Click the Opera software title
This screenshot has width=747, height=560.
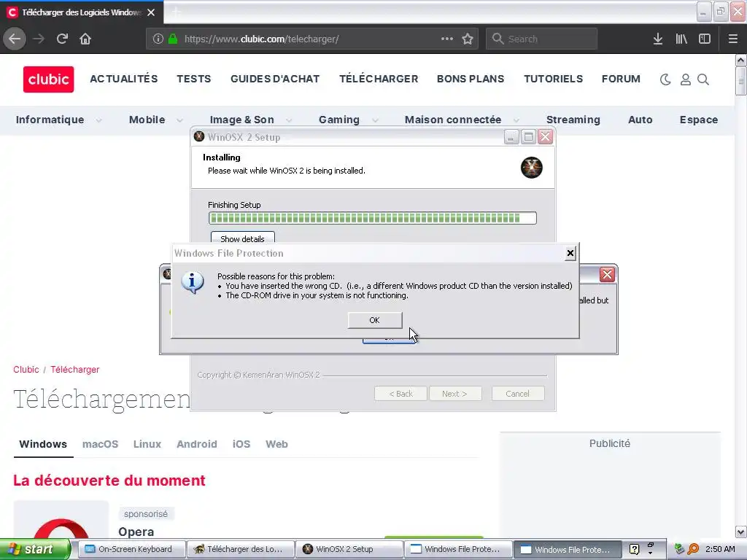click(x=136, y=532)
